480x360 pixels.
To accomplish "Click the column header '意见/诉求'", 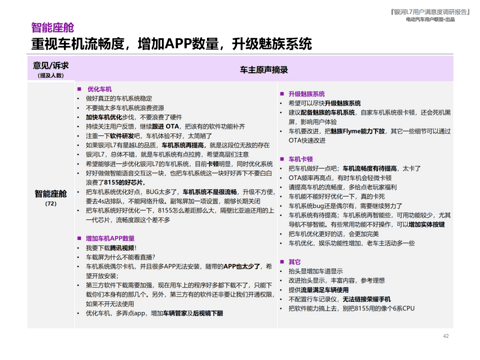I will click(51, 66).
